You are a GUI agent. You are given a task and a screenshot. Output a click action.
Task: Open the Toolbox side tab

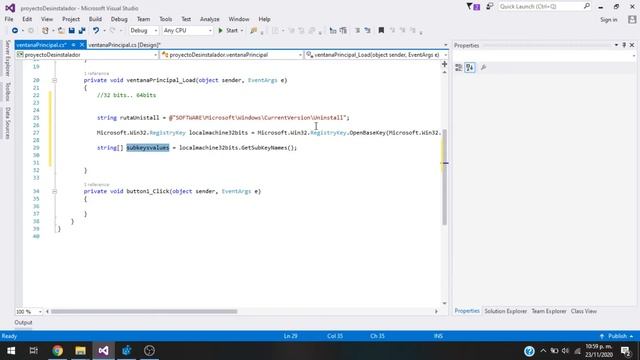7,91
